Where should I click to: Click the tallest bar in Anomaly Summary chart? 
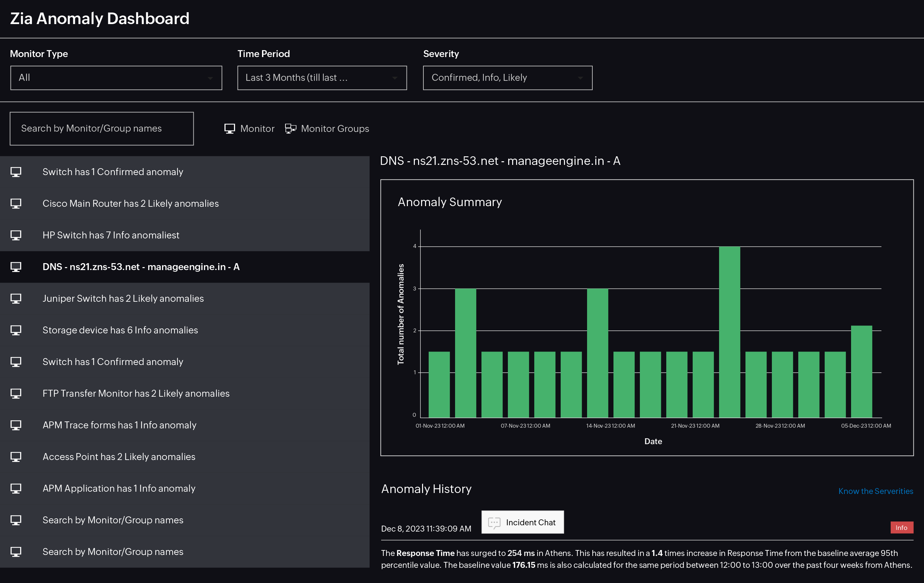point(729,330)
